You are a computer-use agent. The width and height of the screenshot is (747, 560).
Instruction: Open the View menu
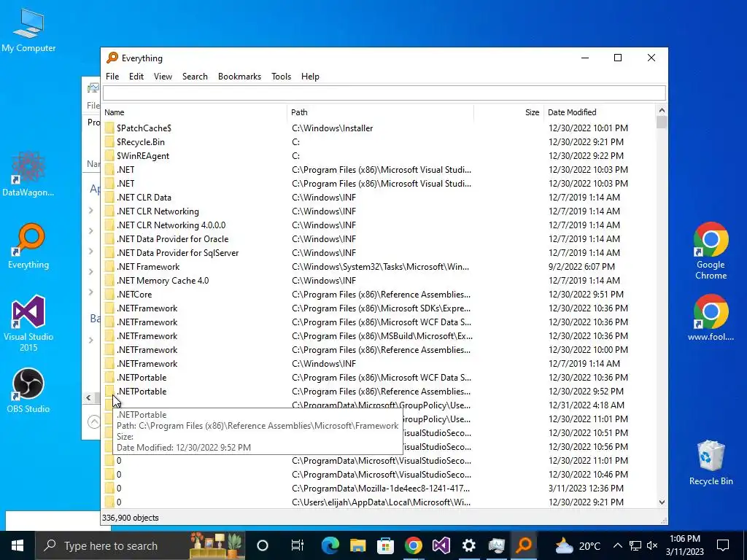(x=163, y=76)
